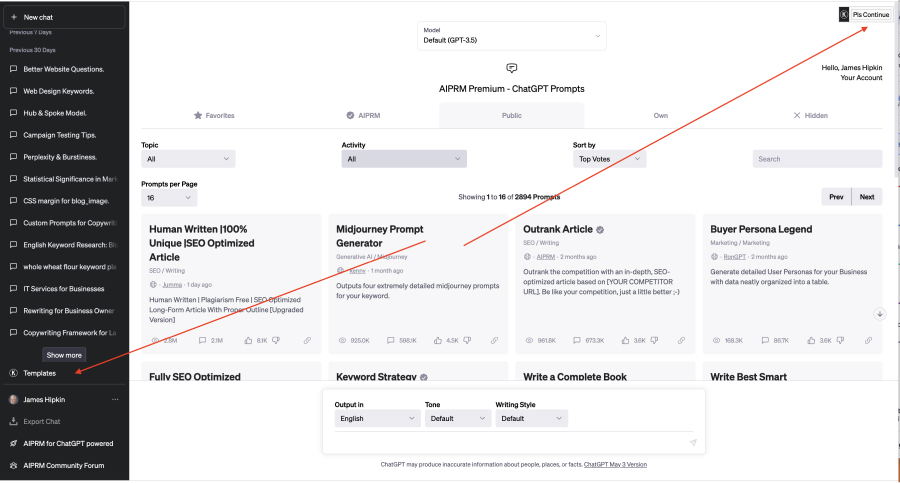Thumbs up the Midjourney Prompt Generator
This screenshot has height=483, width=900.
pos(437,341)
